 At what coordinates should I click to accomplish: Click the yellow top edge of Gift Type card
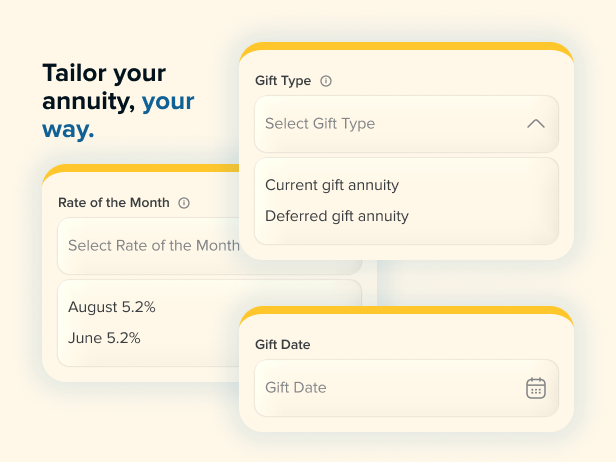(406, 48)
